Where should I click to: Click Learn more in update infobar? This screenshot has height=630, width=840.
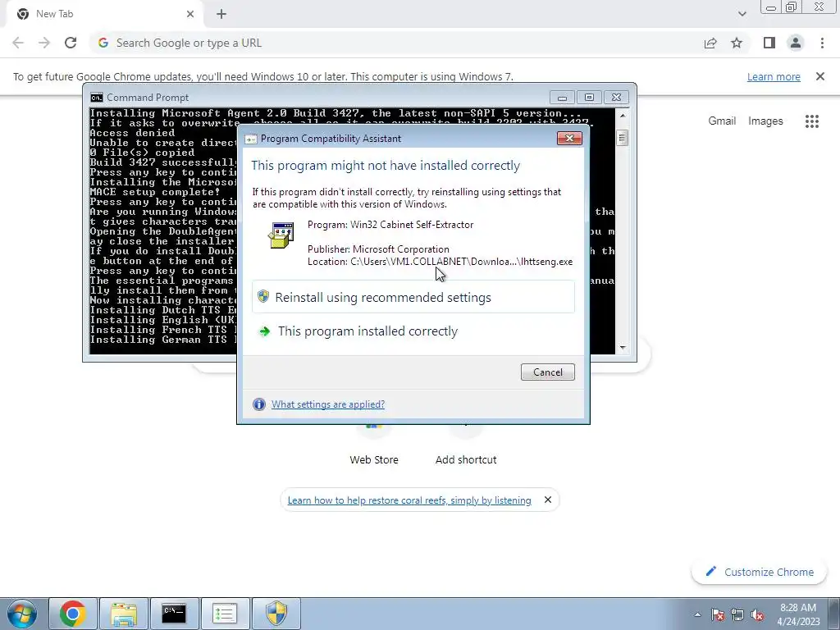[x=774, y=76]
